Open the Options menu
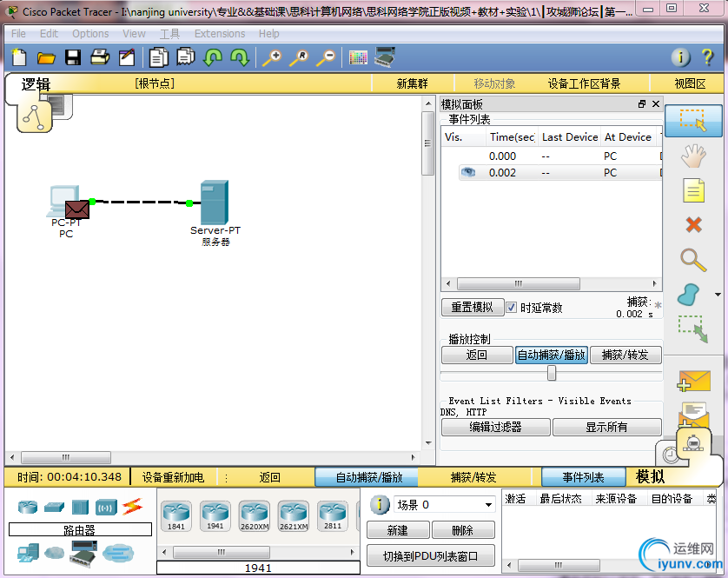 [x=90, y=33]
